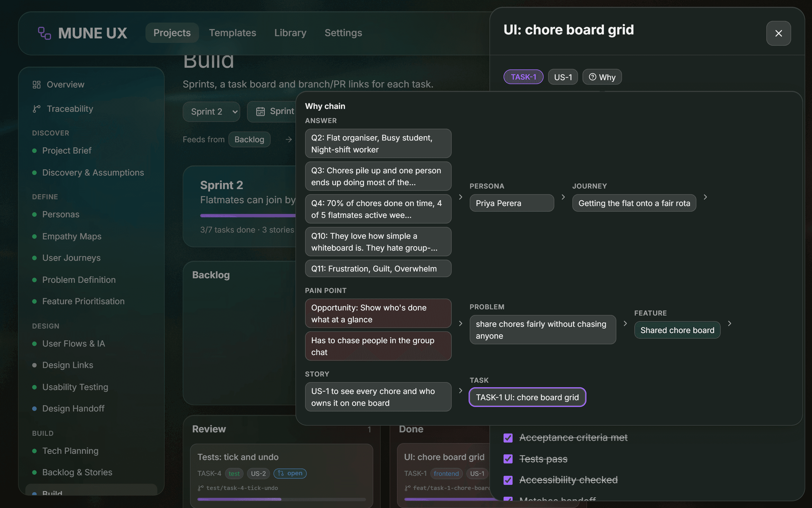This screenshot has height=508, width=812.
Task: Click the Overview grid icon
Action: 37,85
